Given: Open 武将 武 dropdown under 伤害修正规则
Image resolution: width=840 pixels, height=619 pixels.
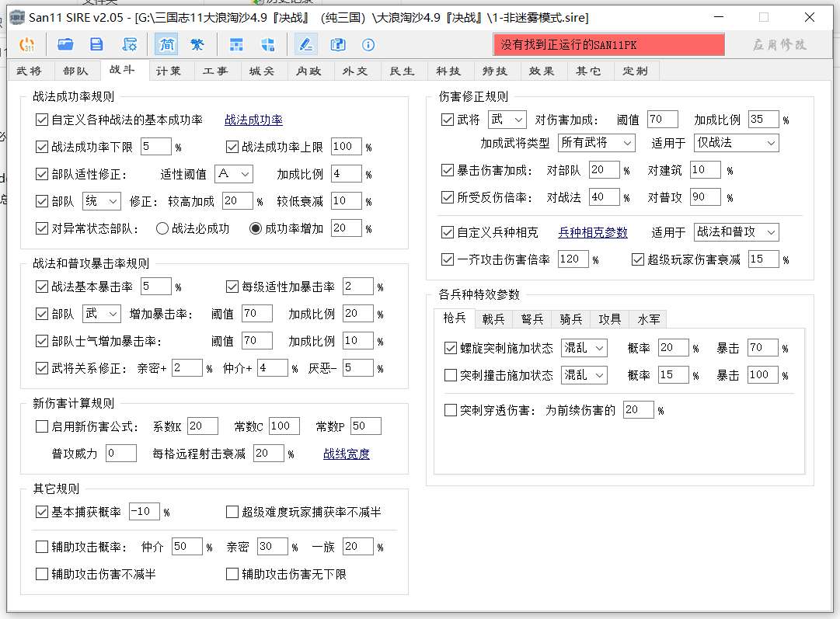Looking at the screenshot, I should (507, 120).
